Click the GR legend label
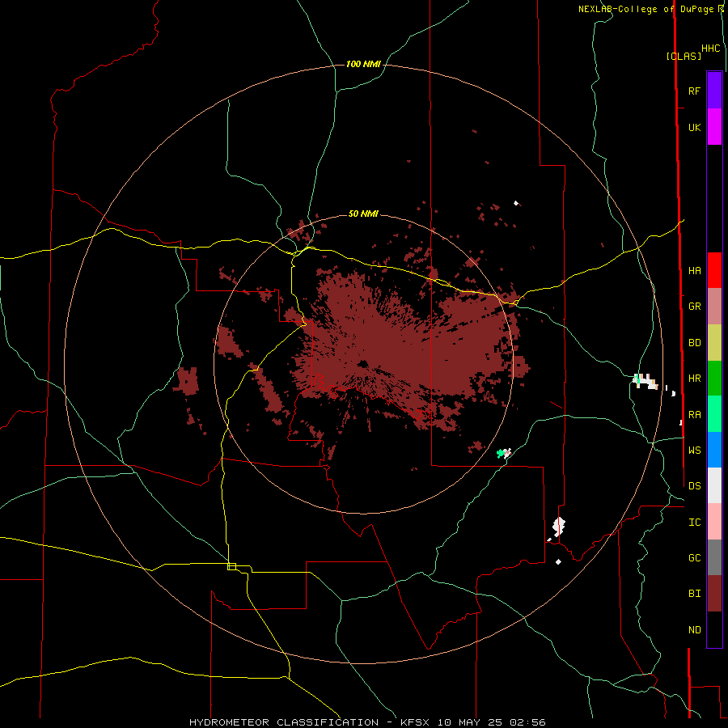The image size is (728, 728). [x=694, y=307]
